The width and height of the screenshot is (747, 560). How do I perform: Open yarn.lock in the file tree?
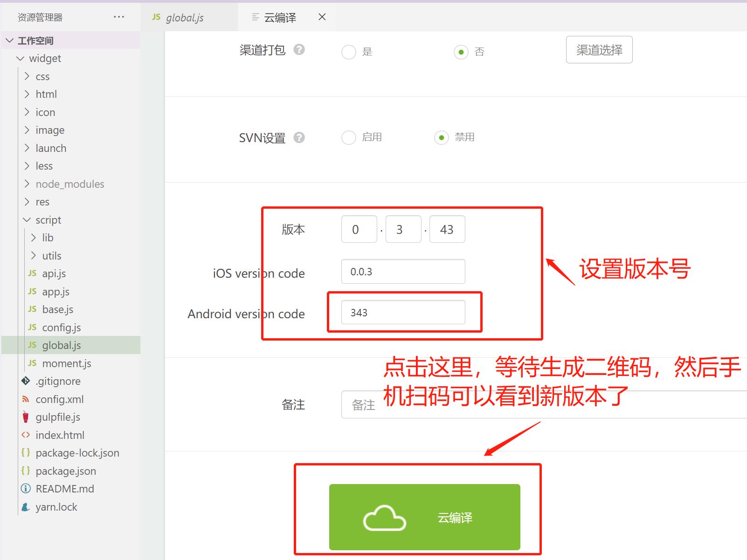click(x=71, y=507)
